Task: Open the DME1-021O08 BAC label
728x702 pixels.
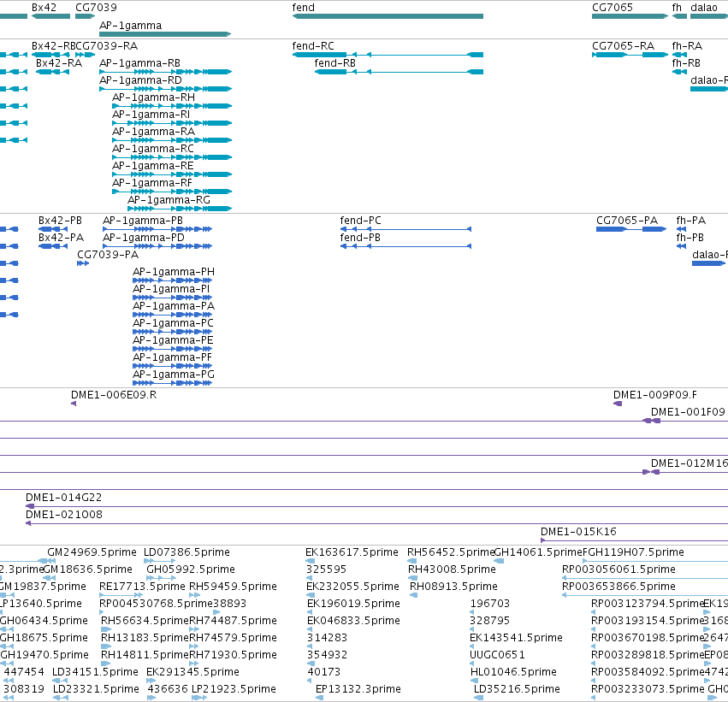Action: coord(64,515)
